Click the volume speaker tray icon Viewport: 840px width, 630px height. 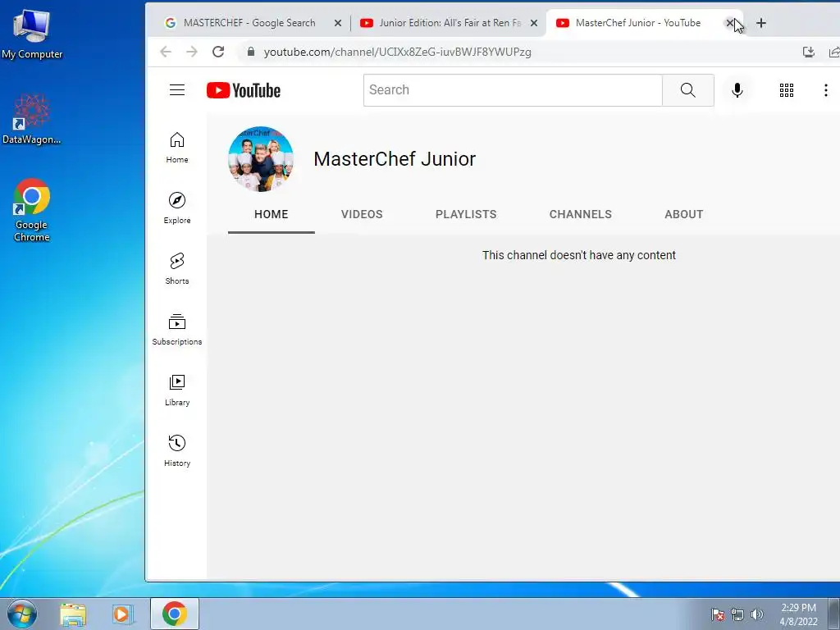click(x=757, y=614)
